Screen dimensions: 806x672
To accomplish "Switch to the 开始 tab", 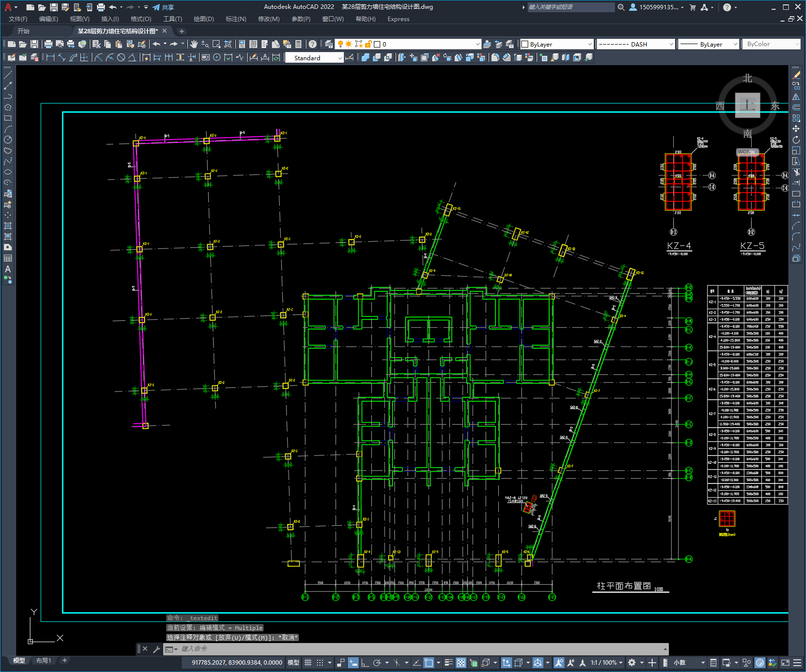I will coord(23,31).
